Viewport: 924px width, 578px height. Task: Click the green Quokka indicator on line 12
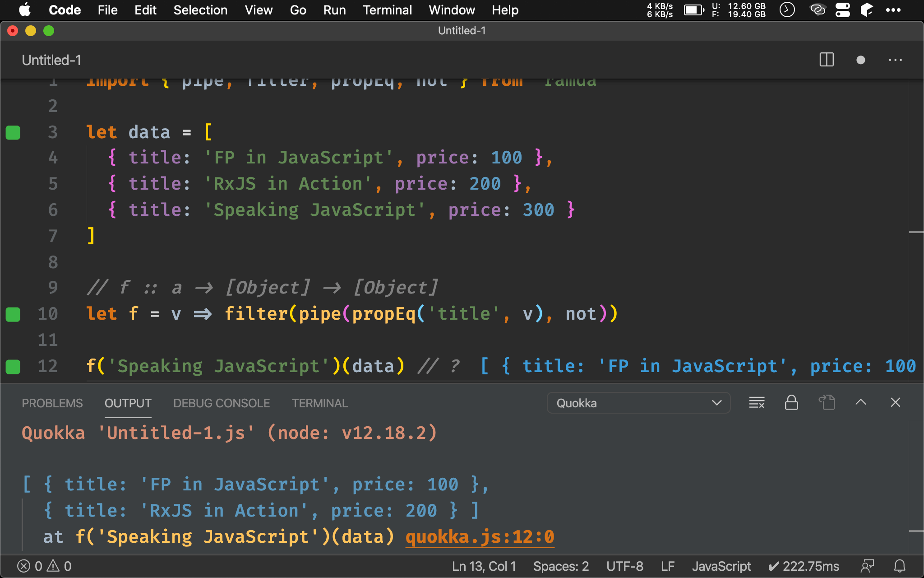(x=13, y=367)
